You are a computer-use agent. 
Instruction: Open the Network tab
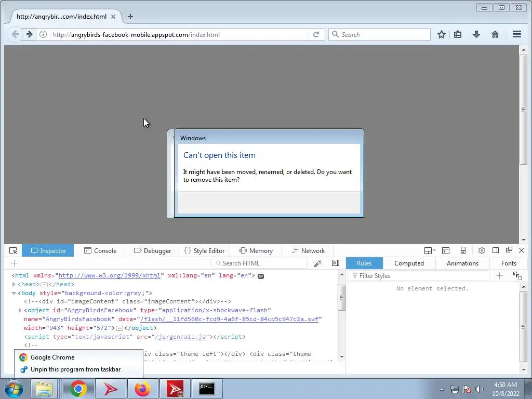pos(308,251)
